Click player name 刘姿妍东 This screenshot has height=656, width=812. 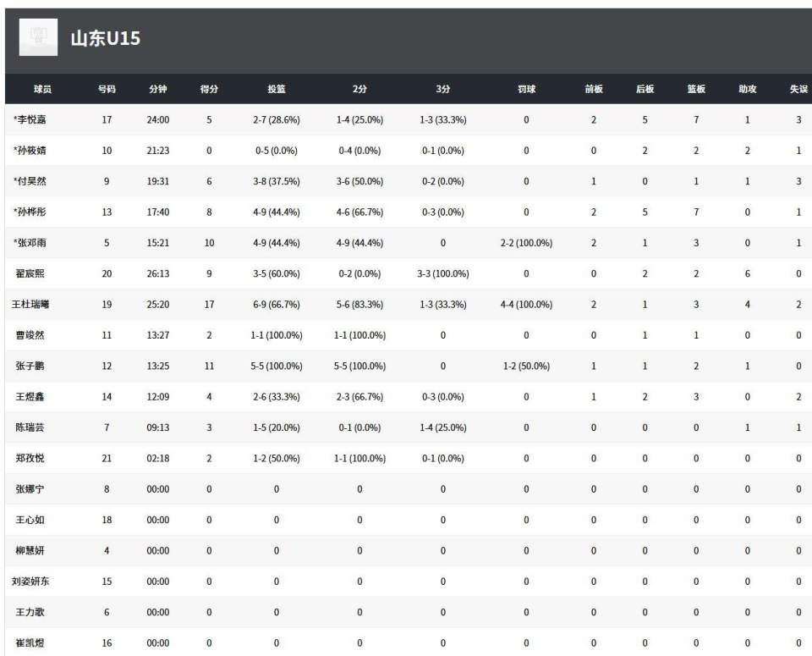click(x=32, y=580)
